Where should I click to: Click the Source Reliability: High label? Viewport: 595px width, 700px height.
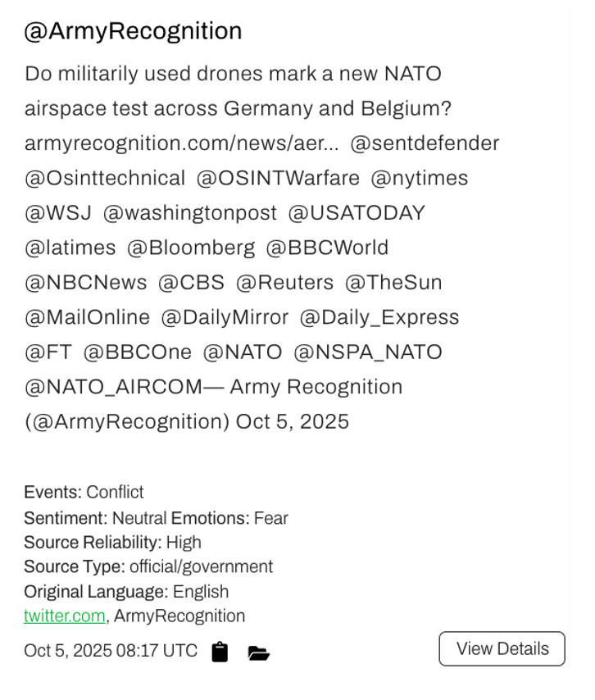click(112, 542)
